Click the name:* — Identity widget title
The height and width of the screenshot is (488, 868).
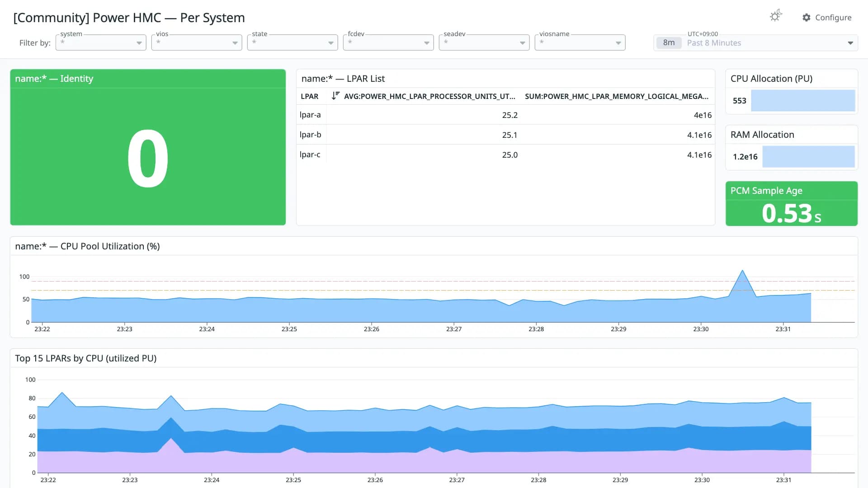(x=54, y=79)
